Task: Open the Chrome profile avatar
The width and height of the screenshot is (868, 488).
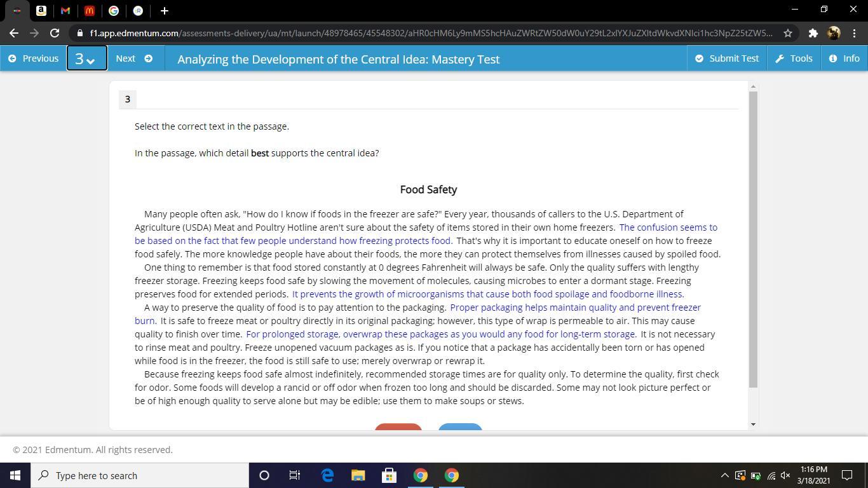Action: point(834,33)
